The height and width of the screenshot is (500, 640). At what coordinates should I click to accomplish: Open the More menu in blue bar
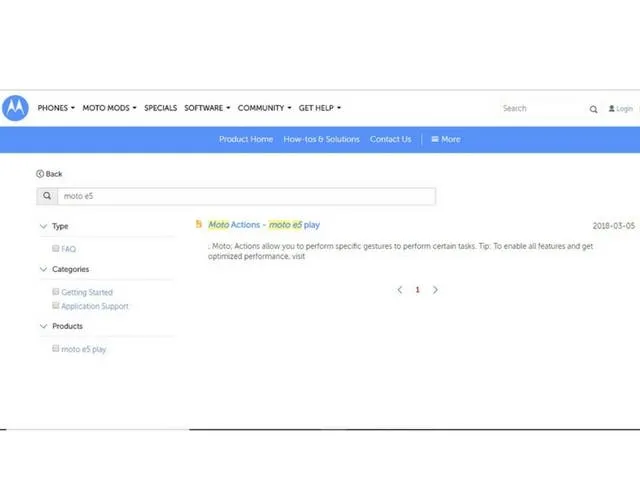[446, 139]
